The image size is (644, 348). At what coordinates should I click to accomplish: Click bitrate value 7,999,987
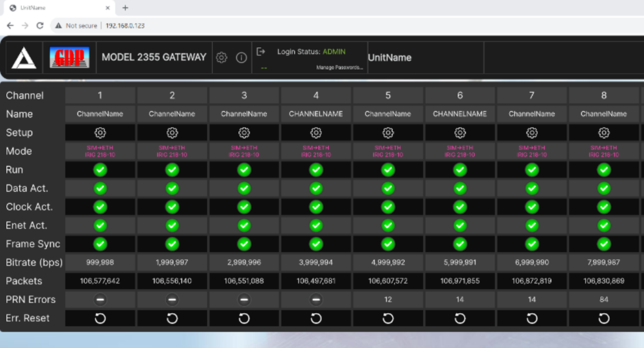[604, 263]
